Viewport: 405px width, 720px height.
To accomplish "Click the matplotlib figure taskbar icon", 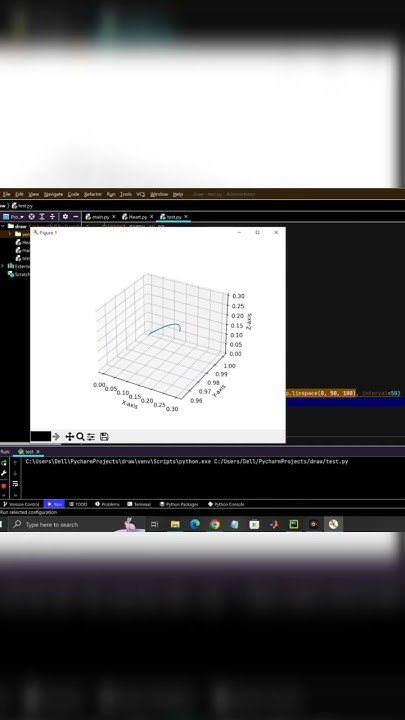I will [x=333, y=524].
